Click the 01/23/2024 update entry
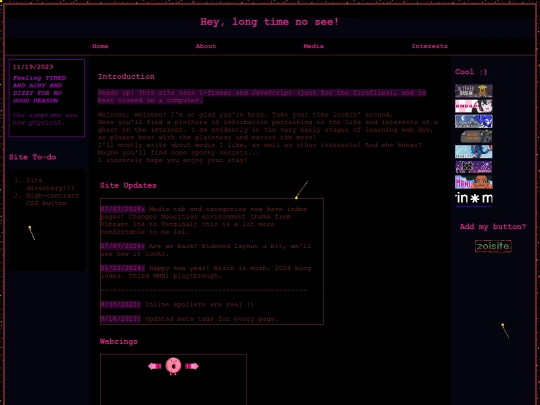The height and width of the screenshot is (405, 540). pos(206,272)
